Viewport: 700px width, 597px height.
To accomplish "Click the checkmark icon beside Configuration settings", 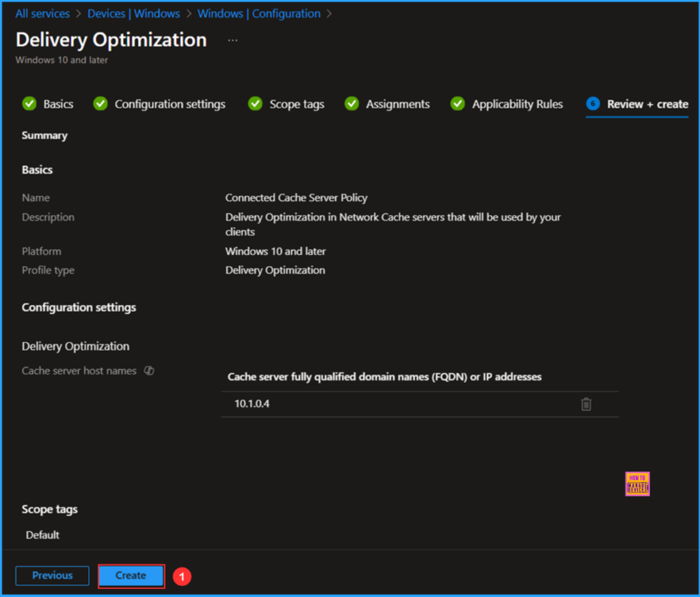I will pos(100,103).
